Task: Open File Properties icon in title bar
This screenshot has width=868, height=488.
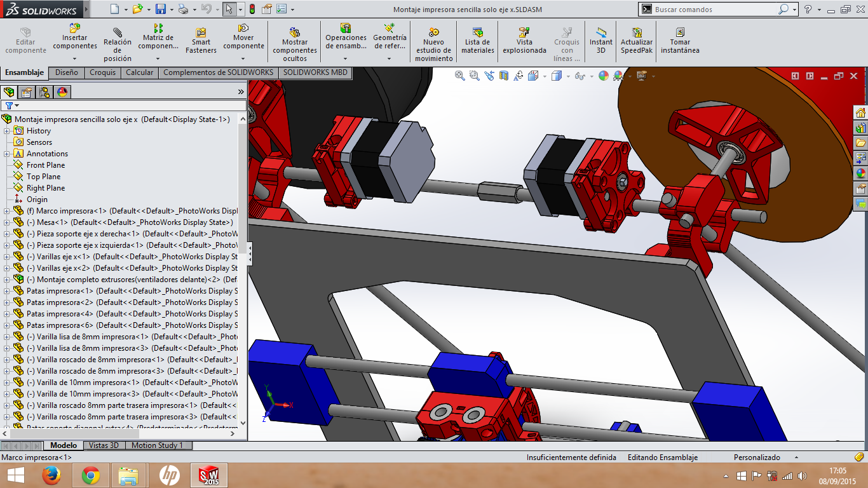Action: pos(267,9)
